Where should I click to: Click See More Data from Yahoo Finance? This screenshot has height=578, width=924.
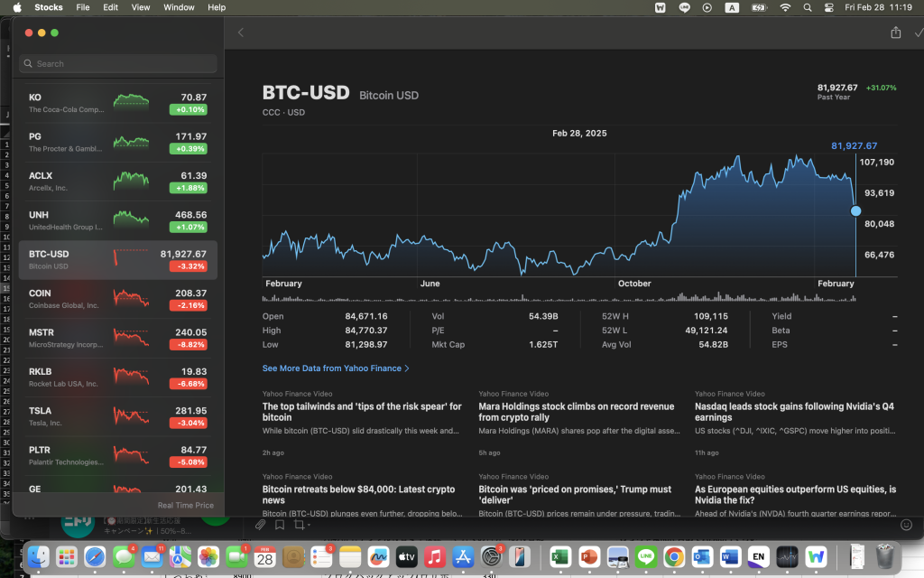(333, 368)
